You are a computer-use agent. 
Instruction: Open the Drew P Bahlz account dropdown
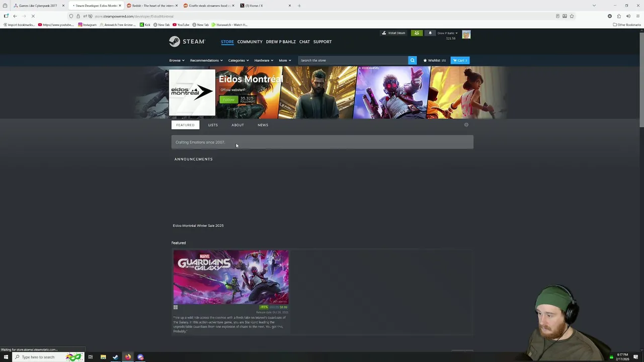click(x=447, y=33)
